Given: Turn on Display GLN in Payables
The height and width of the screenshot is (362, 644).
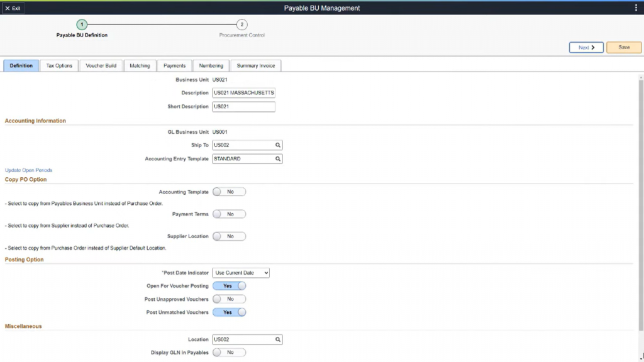Looking at the screenshot, I should [x=229, y=352].
